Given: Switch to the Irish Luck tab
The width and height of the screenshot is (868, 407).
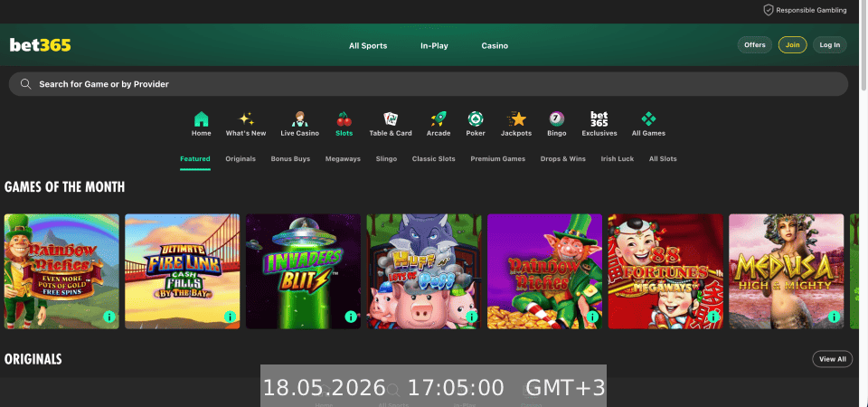Looking at the screenshot, I should (618, 159).
